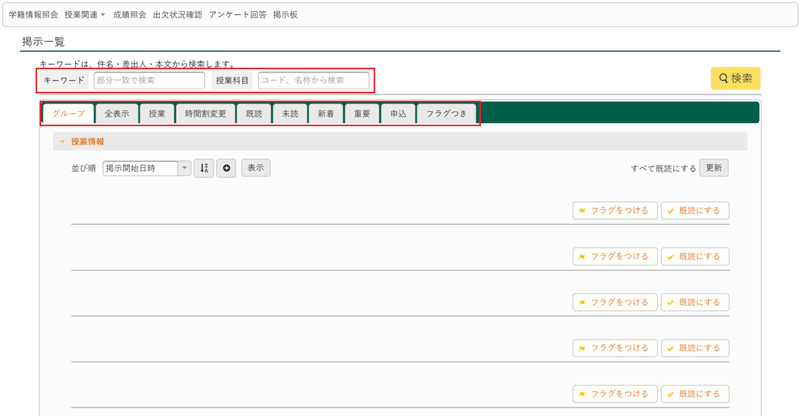Switch to the 授業 tab
The height and width of the screenshot is (416, 800).
point(157,114)
